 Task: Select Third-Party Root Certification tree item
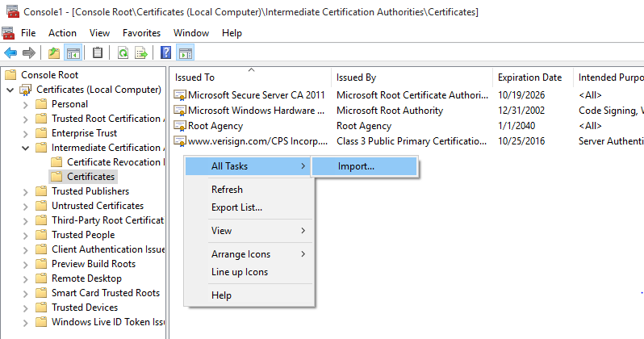(x=107, y=220)
